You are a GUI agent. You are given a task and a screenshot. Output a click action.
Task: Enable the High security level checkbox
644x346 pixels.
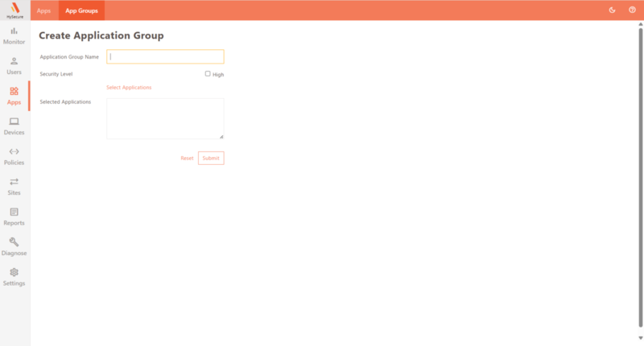(x=208, y=74)
